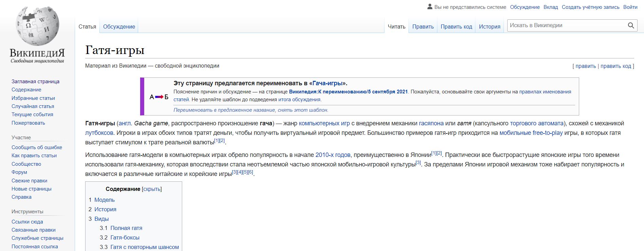Open the Править tab

tap(423, 26)
